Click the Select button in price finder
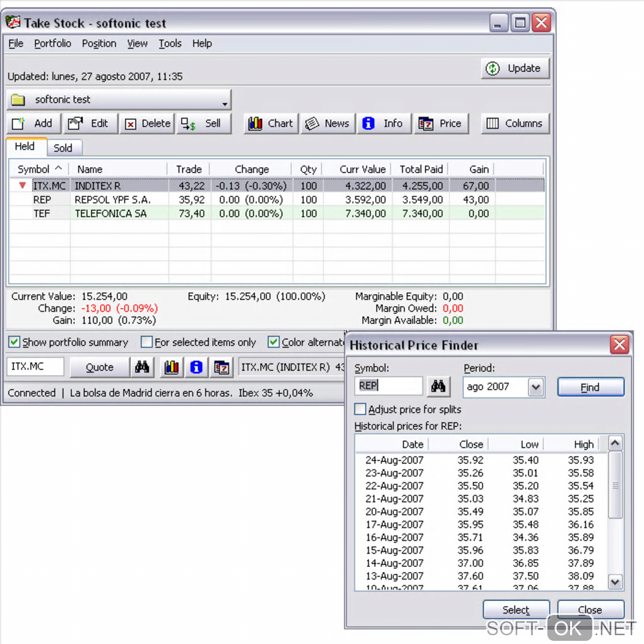The image size is (644, 644). 516,609
